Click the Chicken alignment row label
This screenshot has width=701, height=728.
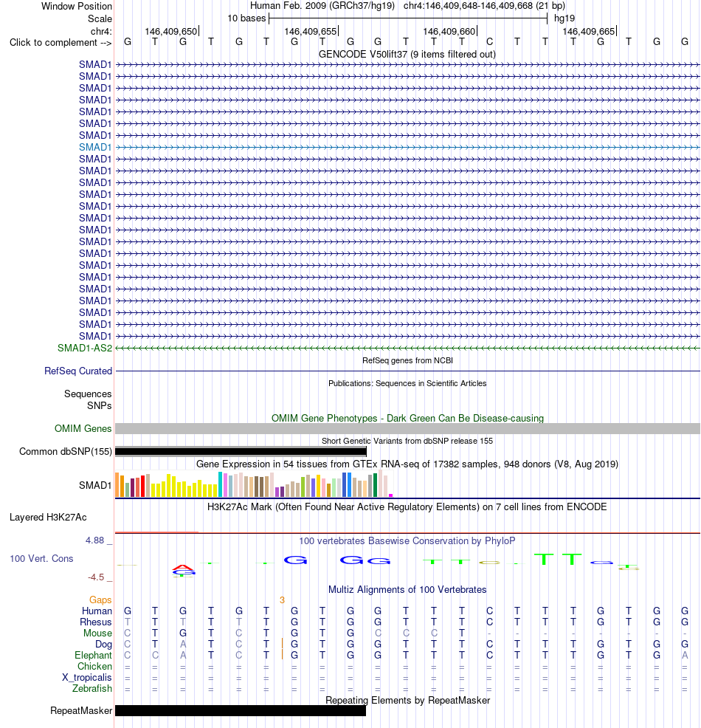pos(94,666)
